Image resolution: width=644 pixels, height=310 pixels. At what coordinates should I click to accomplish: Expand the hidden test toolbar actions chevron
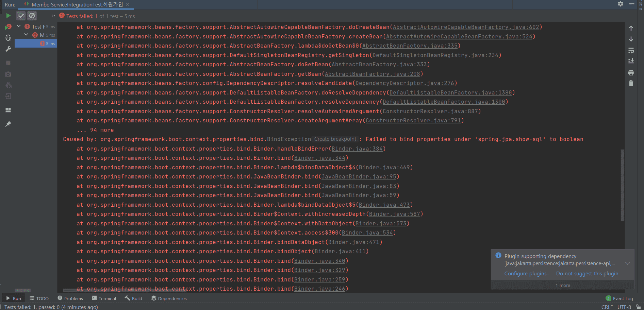tap(53, 16)
